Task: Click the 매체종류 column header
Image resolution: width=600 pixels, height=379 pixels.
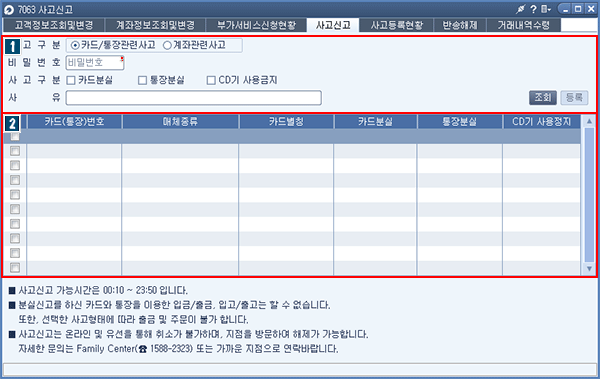Action: coord(180,122)
